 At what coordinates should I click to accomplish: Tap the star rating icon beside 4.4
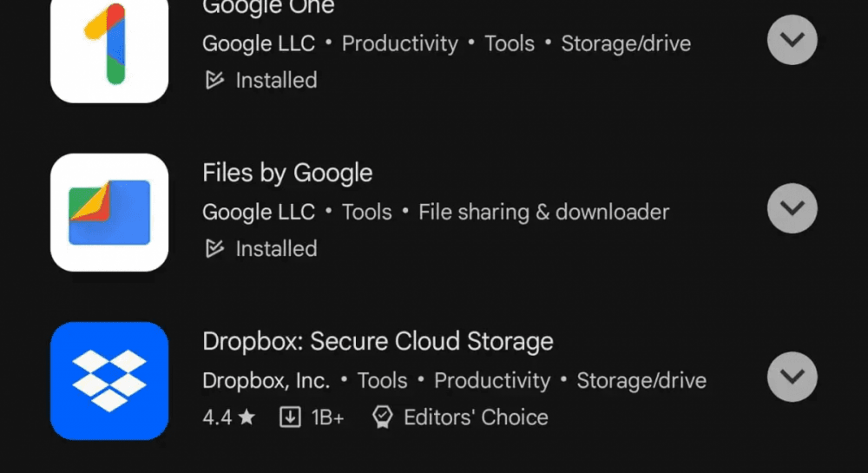coord(247,417)
